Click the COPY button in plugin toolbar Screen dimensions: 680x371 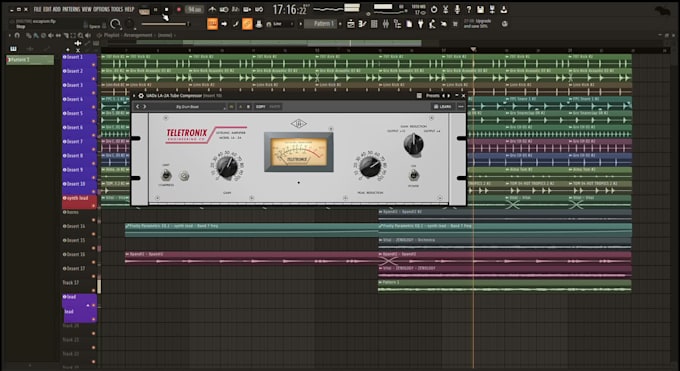[260, 107]
